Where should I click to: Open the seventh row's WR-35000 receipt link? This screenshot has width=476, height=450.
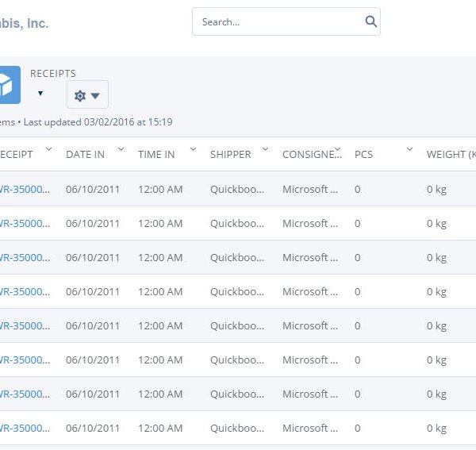click(25, 394)
